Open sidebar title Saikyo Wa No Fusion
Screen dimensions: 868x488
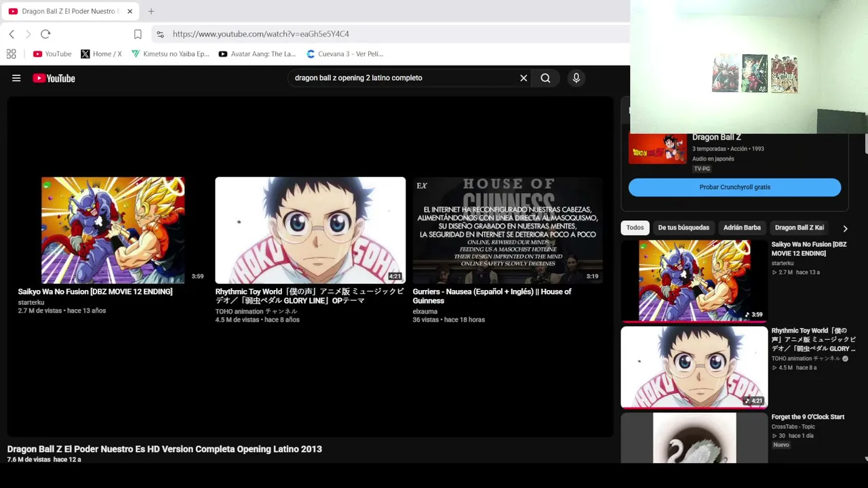click(809, 249)
